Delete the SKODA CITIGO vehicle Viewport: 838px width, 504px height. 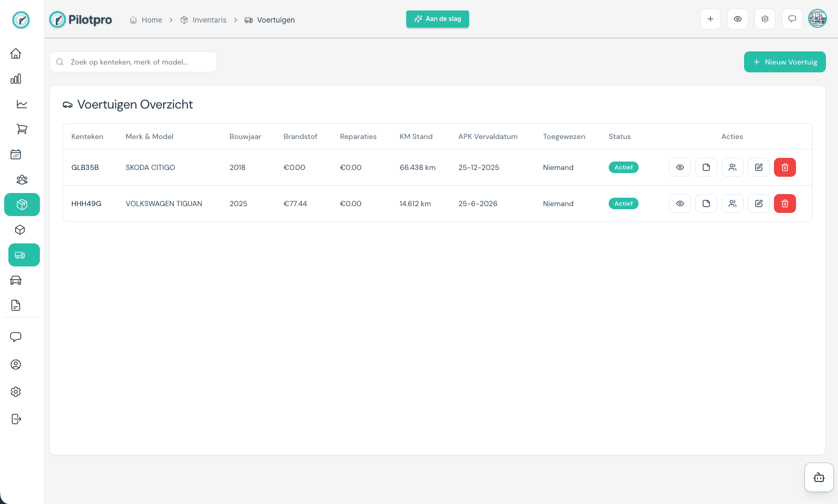pos(784,167)
